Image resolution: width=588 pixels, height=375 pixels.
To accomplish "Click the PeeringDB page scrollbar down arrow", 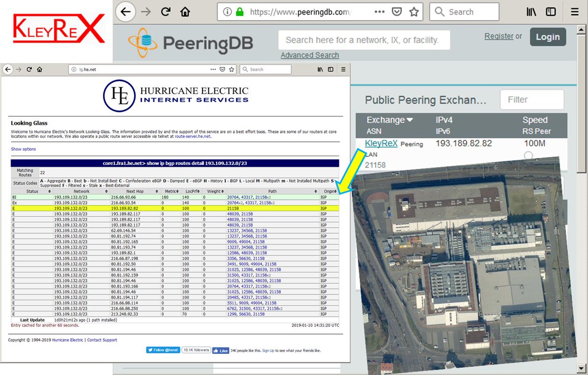I will click(x=581, y=368).
